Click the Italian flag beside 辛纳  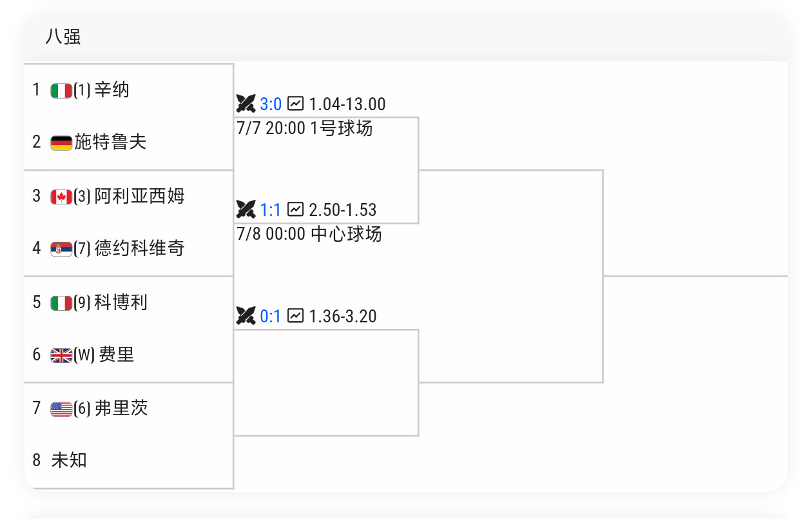(x=61, y=90)
